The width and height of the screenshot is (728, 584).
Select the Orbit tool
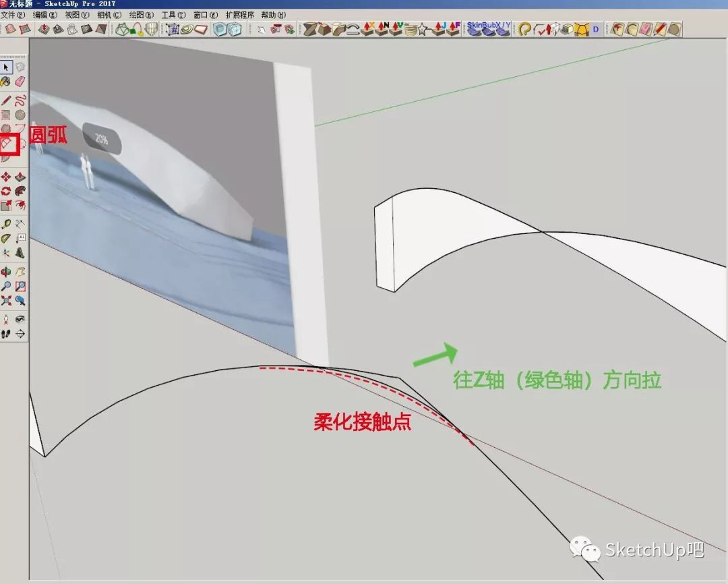tap(6, 272)
